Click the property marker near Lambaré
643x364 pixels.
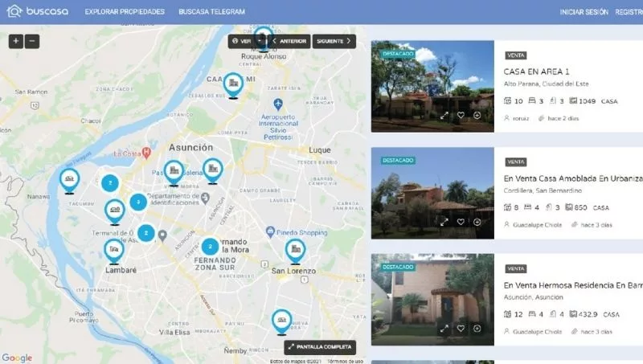pyautogui.click(x=114, y=252)
